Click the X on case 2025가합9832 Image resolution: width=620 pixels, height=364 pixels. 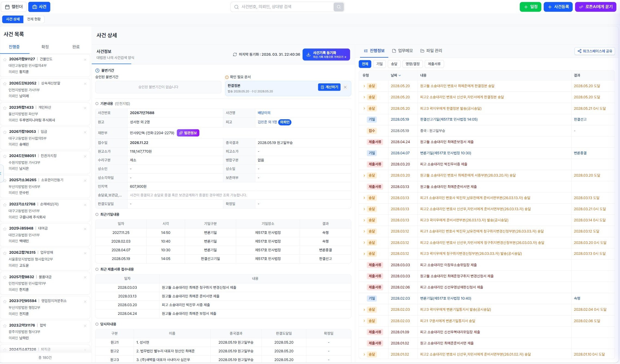point(85,277)
